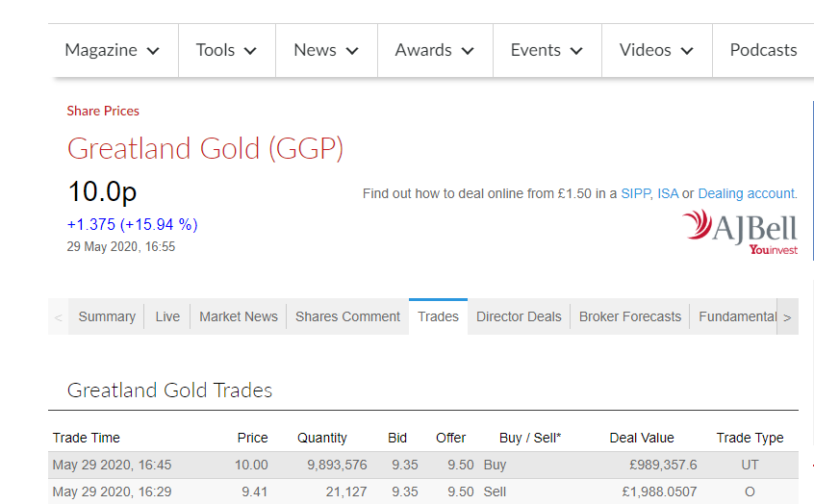
Task: Switch to the Summary tab
Action: click(x=107, y=316)
